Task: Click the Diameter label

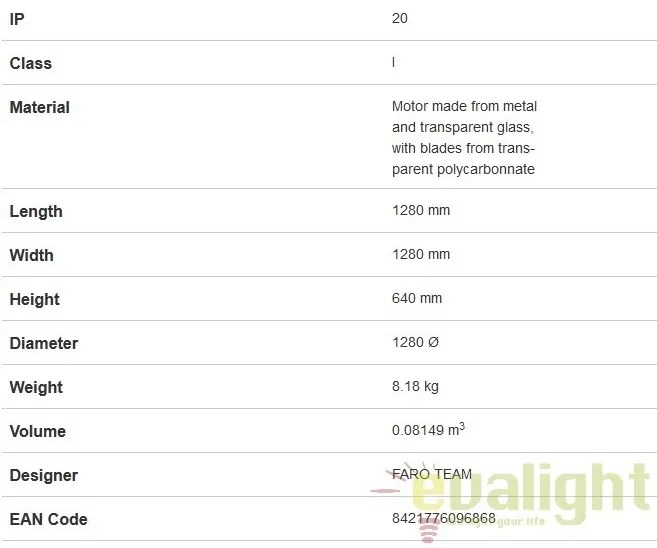Action: (x=43, y=343)
